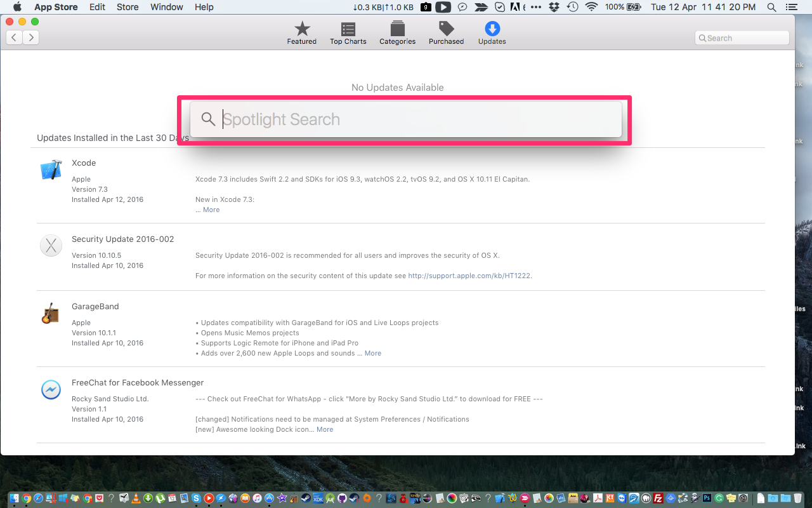Open iTunes from the Dock
The height and width of the screenshot is (508, 812).
(x=257, y=498)
